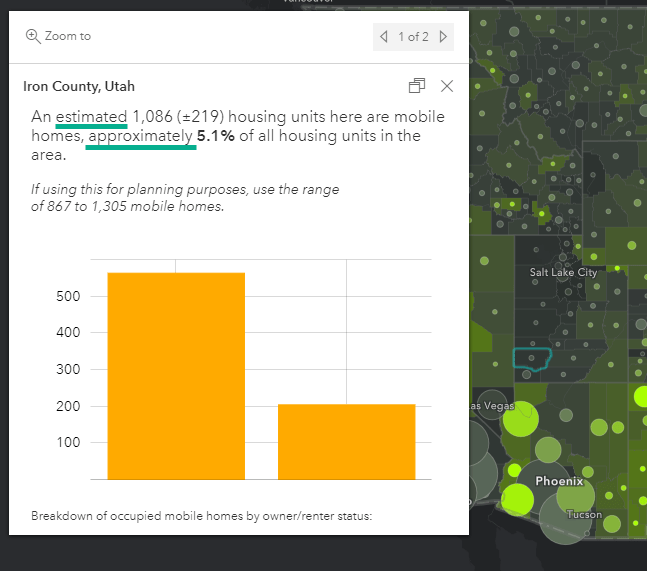Image resolution: width=647 pixels, height=571 pixels.
Task: Click the taller orange chart bar
Action: (x=176, y=375)
